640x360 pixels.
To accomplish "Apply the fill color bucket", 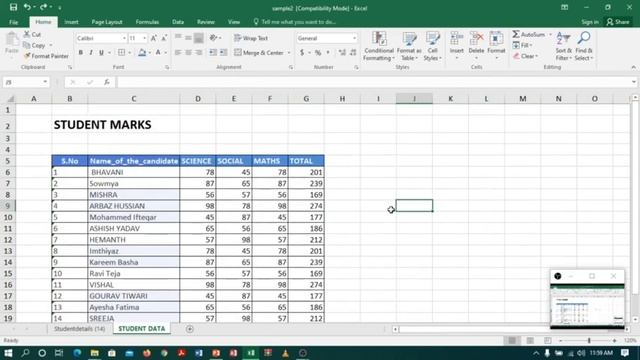I will click(x=142, y=53).
